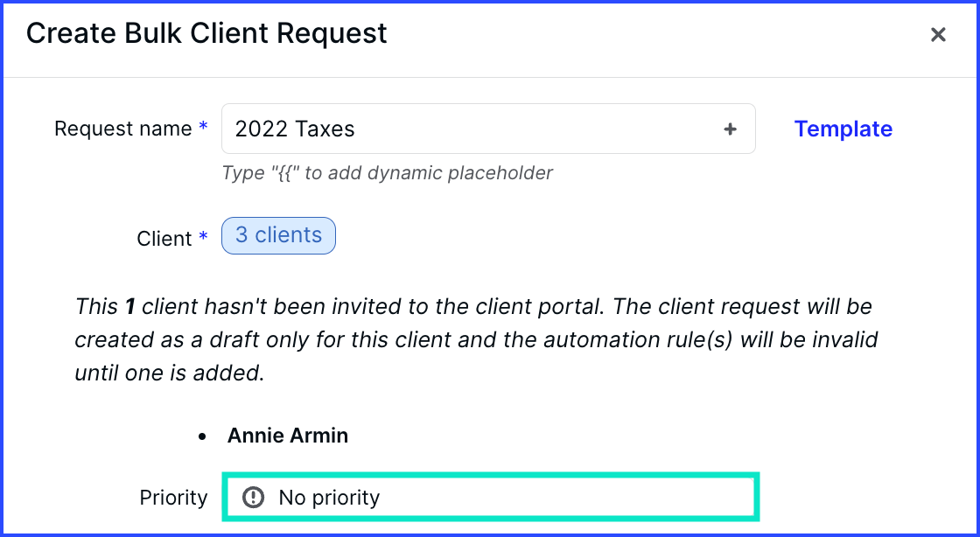Click the asterisk beside Client label
This screenshot has width=980, height=537.
[x=202, y=235]
